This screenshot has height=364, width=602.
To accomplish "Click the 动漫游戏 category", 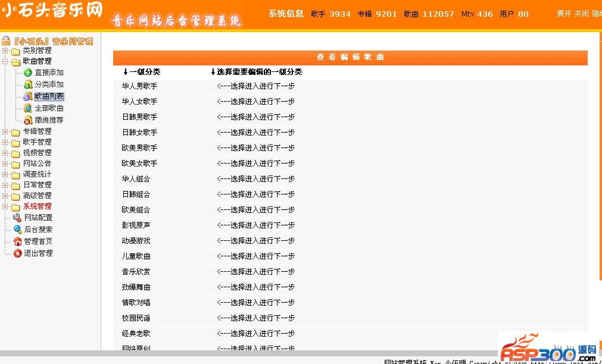I will [136, 240].
